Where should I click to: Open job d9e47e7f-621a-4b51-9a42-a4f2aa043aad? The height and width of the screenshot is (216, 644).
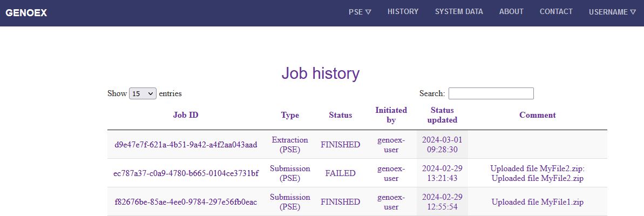(186, 145)
